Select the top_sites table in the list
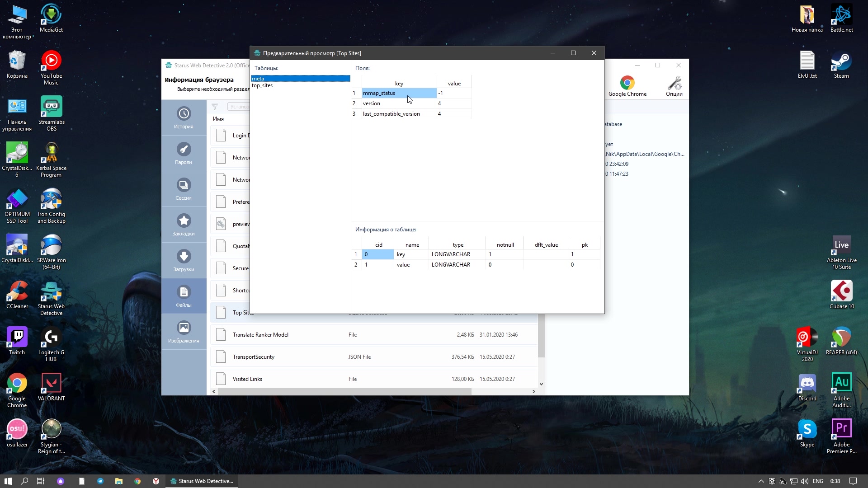The image size is (868, 488). [263, 84]
